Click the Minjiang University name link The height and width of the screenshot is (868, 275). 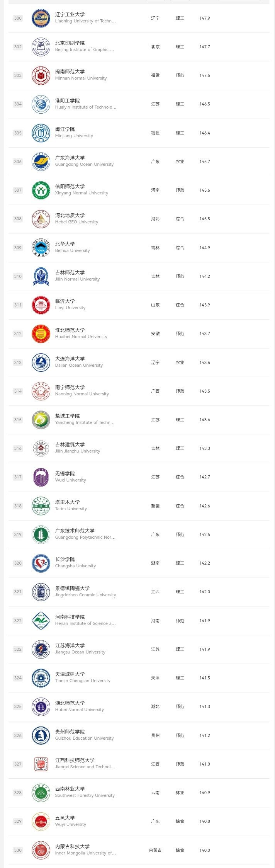pyautogui.click(x=74, y=136)
